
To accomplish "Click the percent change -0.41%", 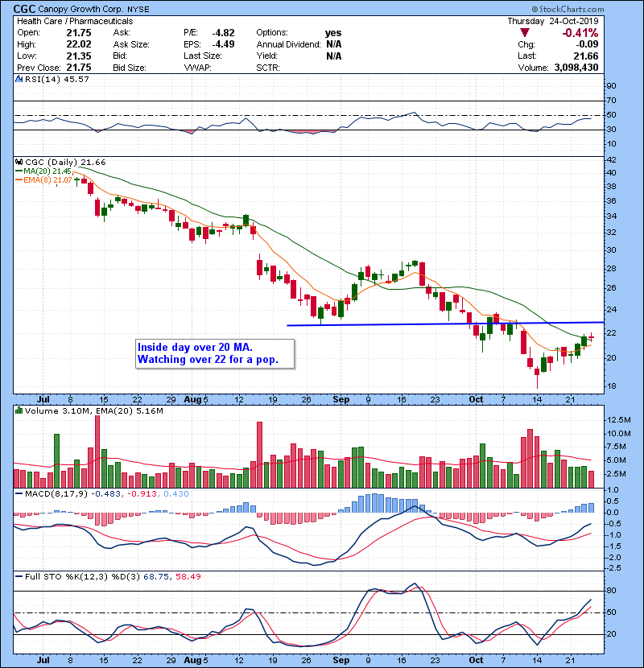I will point(580,33).
